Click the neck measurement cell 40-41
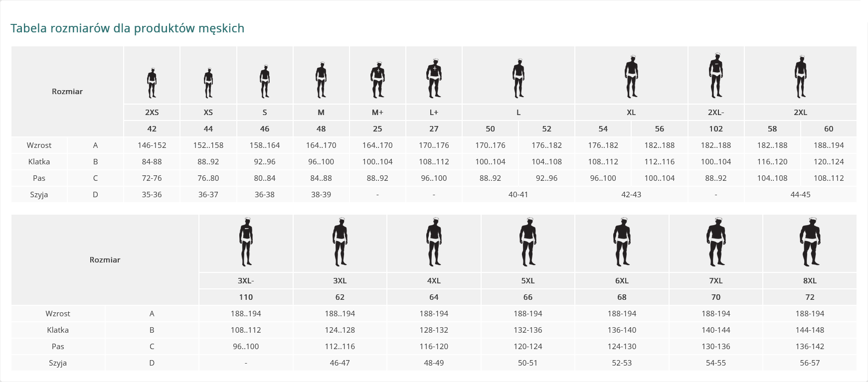Screen dimensions: 868x382 pyautogui.click(x=518, y=195)
